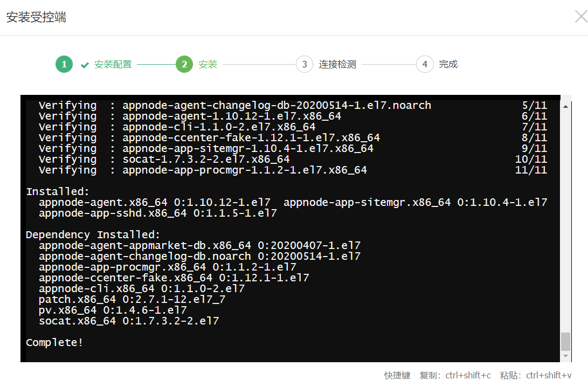This screenshot has width=588, height=387.
Task: Click the step 4 number circle
Action: 425,65
